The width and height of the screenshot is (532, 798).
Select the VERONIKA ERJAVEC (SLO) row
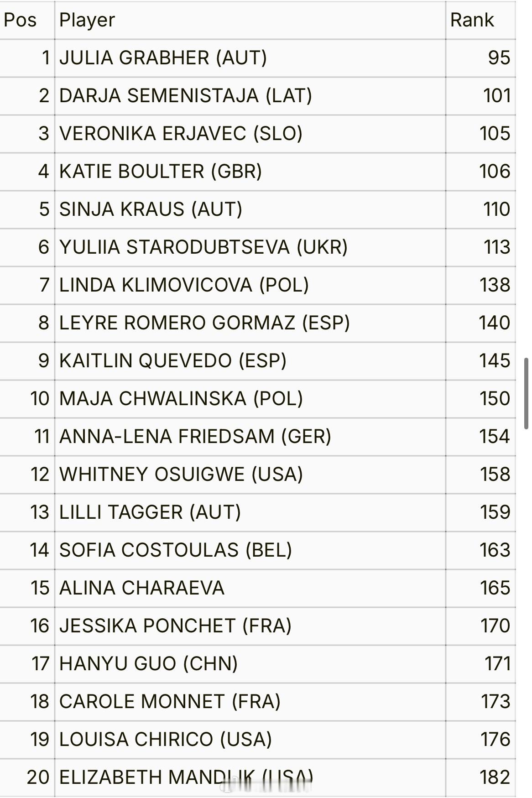(x=258, y=134)
